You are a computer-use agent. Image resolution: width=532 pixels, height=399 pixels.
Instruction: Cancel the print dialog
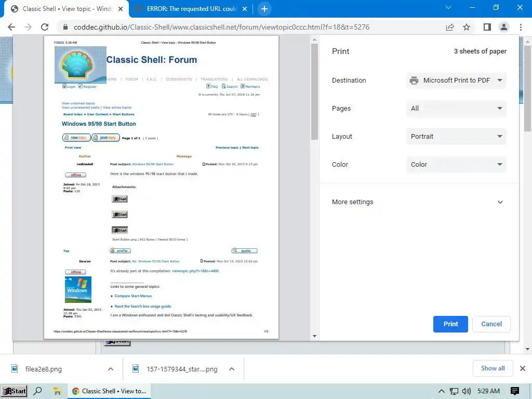(x=491, y=324)
